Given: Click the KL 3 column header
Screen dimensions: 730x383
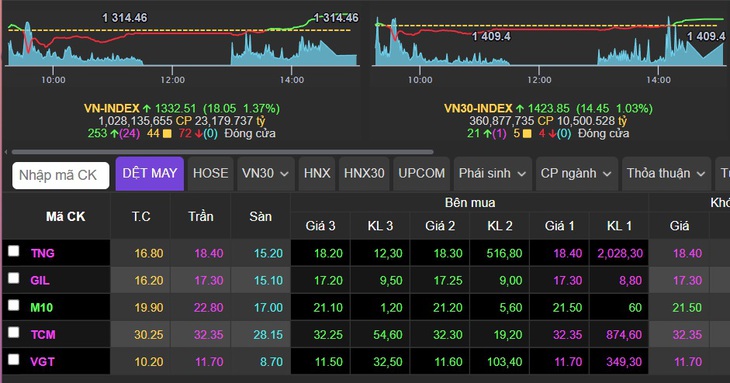Looking at the screenshot, I should pyautogui.click(x=380, y=226).
